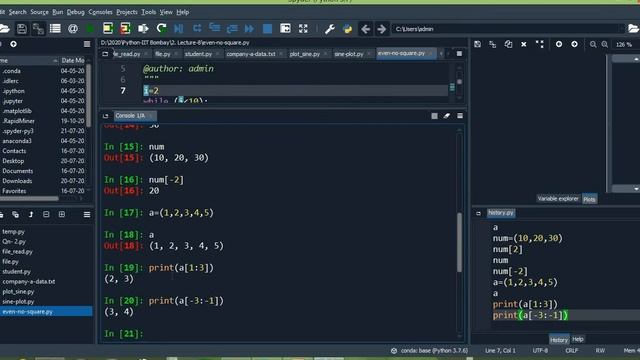This screenshot has width=640, height=360.
Task: Select Console 1/A tab
Action: pyautogui.click(x=130, y=116)
